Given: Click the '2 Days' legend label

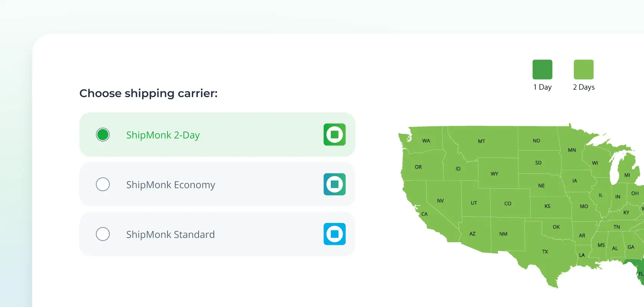Looking at the screenshot, I should click(x=583, y=87).
